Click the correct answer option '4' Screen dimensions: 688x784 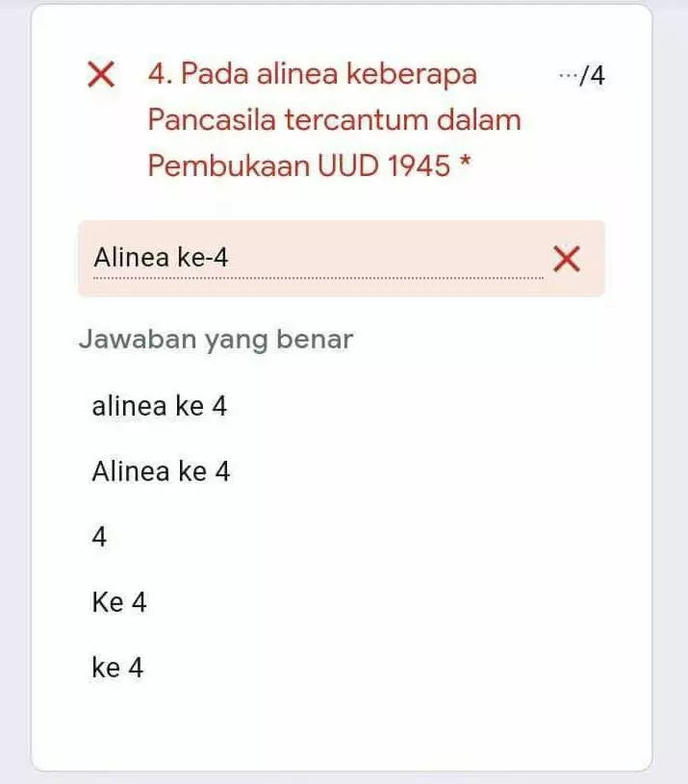[99, 537]
